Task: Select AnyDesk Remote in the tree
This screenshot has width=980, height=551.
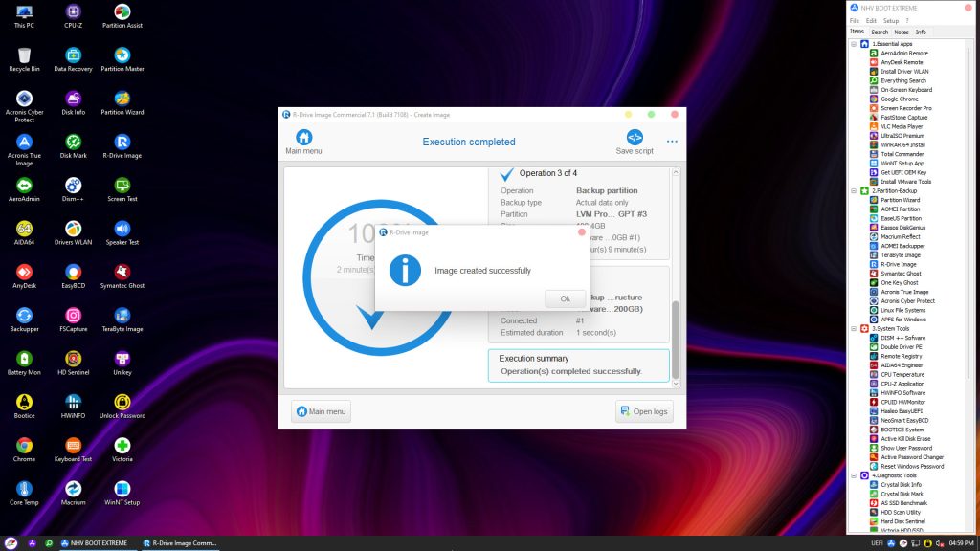Action: point(902,62)
